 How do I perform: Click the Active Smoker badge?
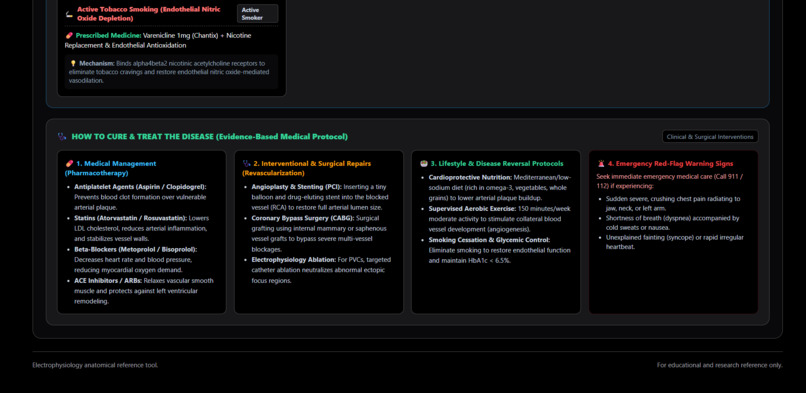pos(258,14)
